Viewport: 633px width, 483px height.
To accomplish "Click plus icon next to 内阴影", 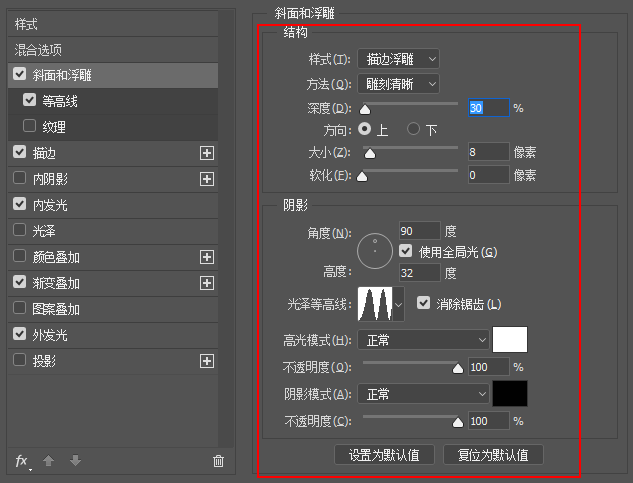I will pos(207,179).
